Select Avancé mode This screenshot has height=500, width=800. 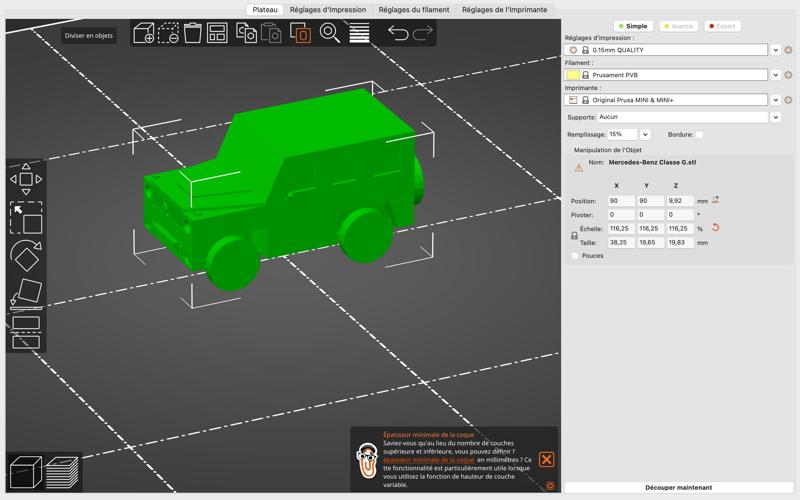pyautogui.click(x=678, y=26)
